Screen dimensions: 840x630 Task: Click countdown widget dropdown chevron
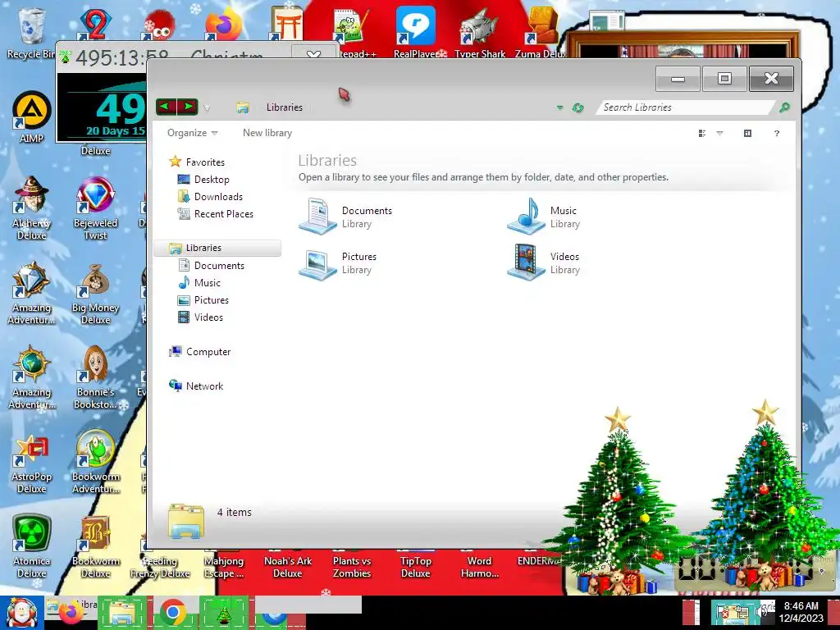[313, 53]
